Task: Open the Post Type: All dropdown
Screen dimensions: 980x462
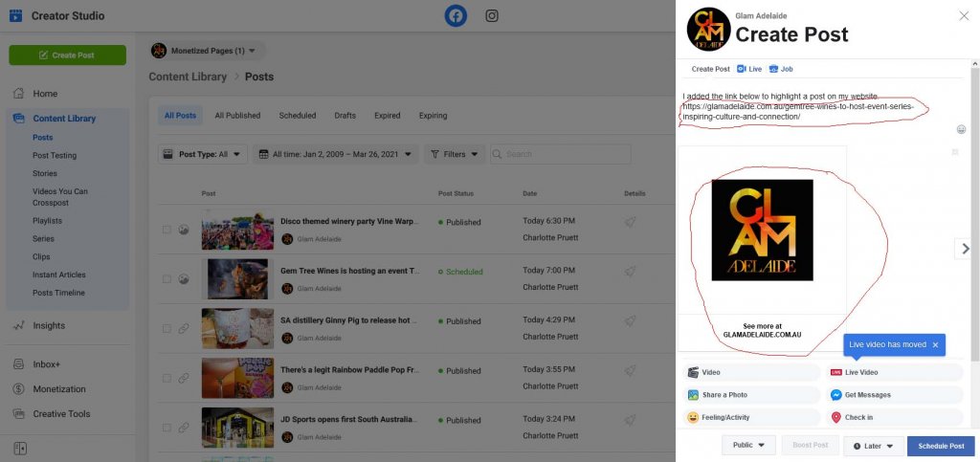Action: click(203, 154)
